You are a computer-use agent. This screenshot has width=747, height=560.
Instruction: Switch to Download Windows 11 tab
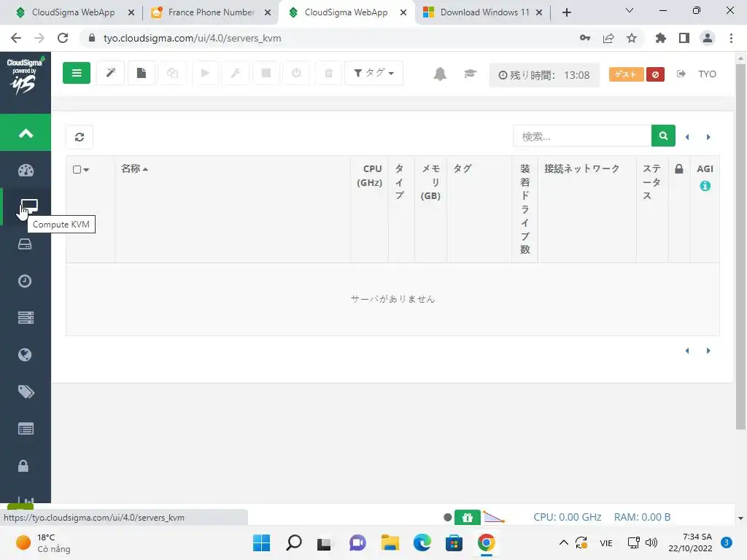coord(484,12)
